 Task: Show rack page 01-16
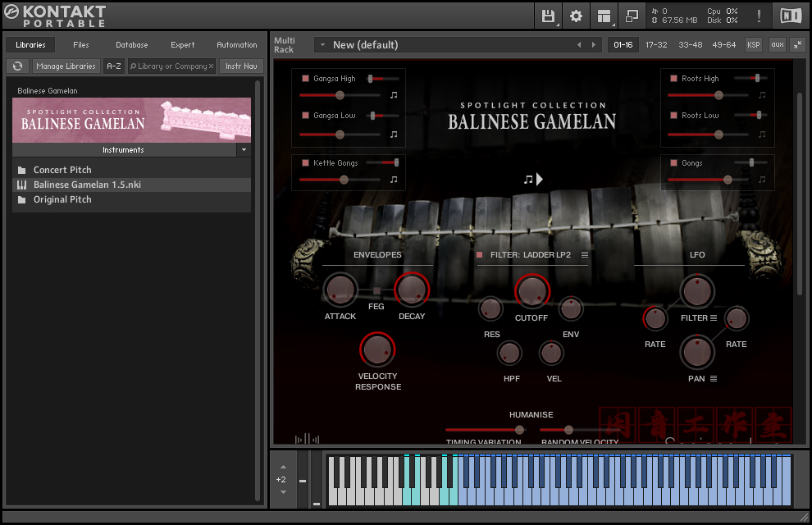pyautogui.click(x=623, y=45)
